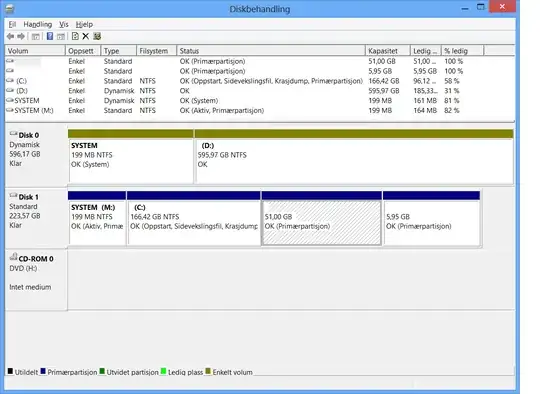Click the Disk 0 drive icon
This screenshot has width=540, height=394.
13,134
